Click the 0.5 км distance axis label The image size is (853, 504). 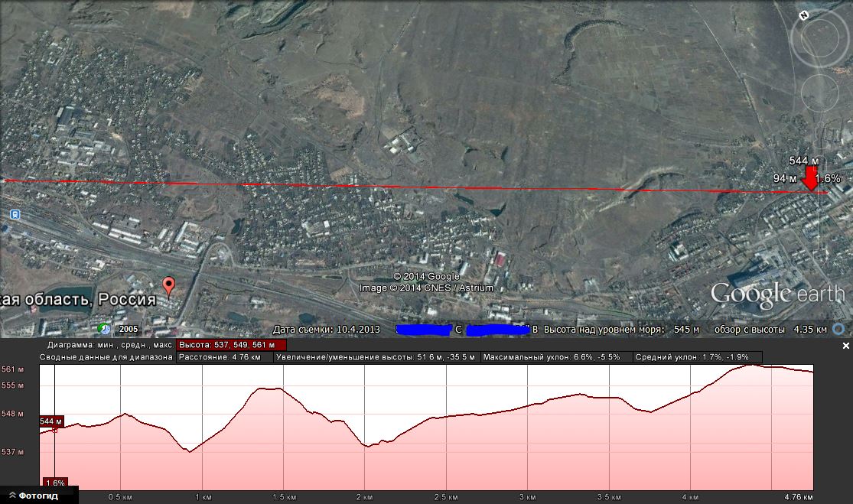[120, 497]
